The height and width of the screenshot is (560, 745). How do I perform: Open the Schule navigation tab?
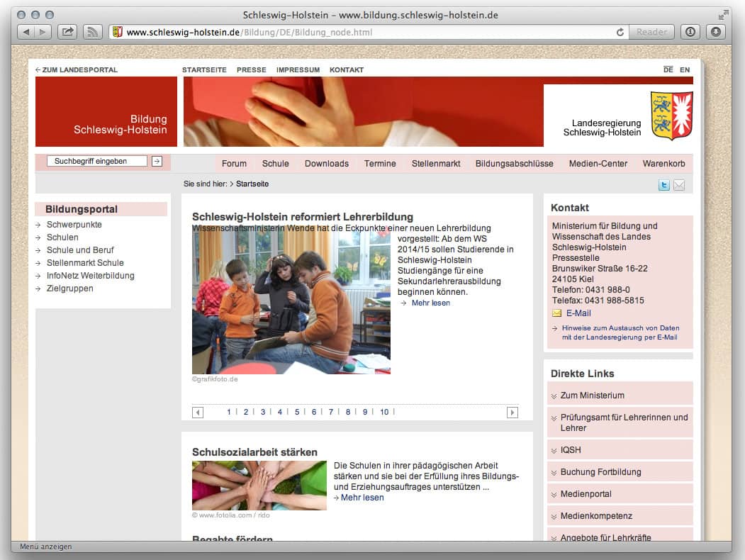pyautogui.click(x=275, y=164)
